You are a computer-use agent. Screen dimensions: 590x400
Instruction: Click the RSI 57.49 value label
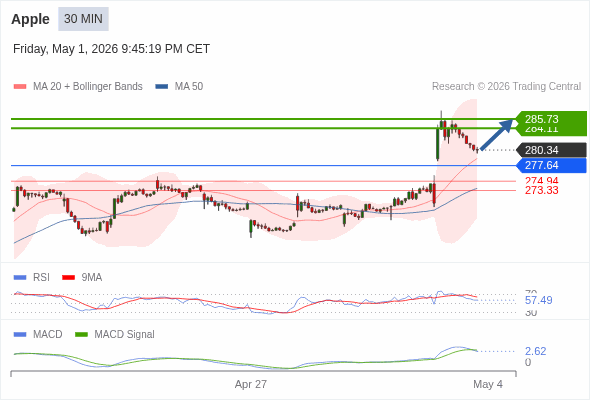pos(538,300)
